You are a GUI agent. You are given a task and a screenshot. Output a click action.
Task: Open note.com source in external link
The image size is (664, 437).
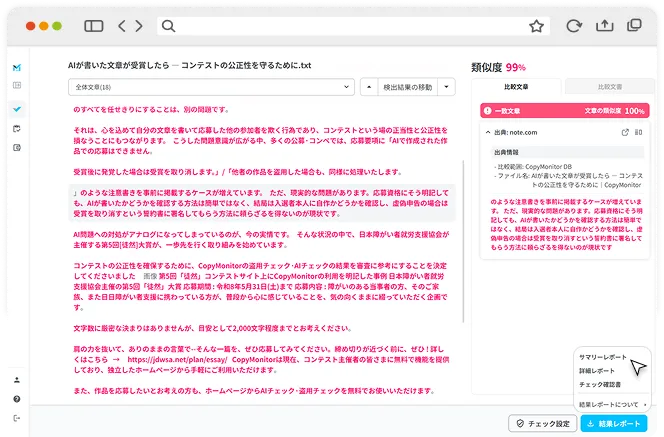pos(625,133)
